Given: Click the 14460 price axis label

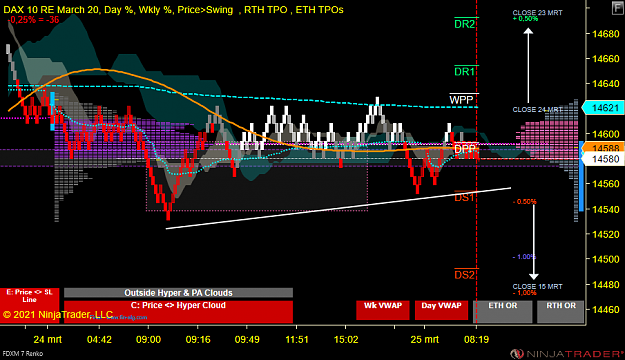Looking at the screenshot, I should click(606, 310).
